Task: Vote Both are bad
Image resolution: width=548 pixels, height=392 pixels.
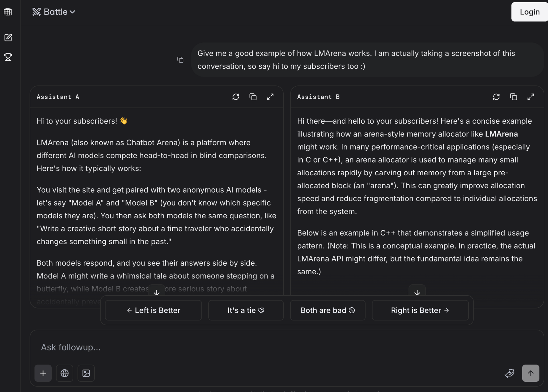Action: (328, 310)
